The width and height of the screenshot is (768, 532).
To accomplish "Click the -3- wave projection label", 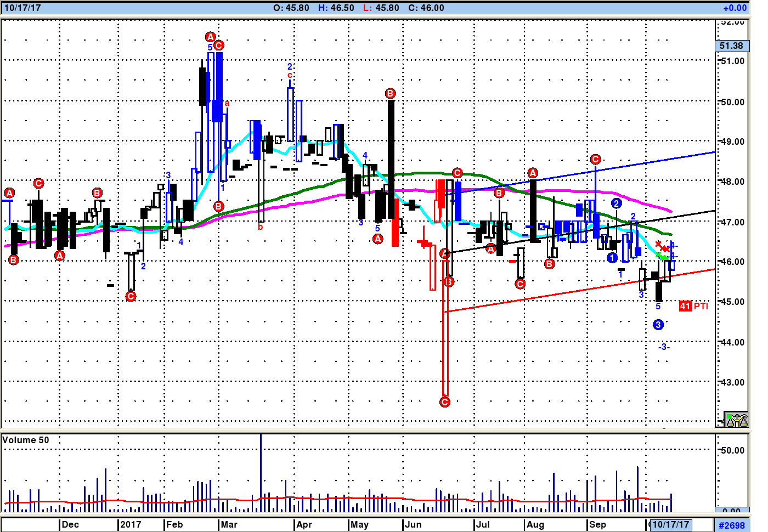I will coord(664,347).
